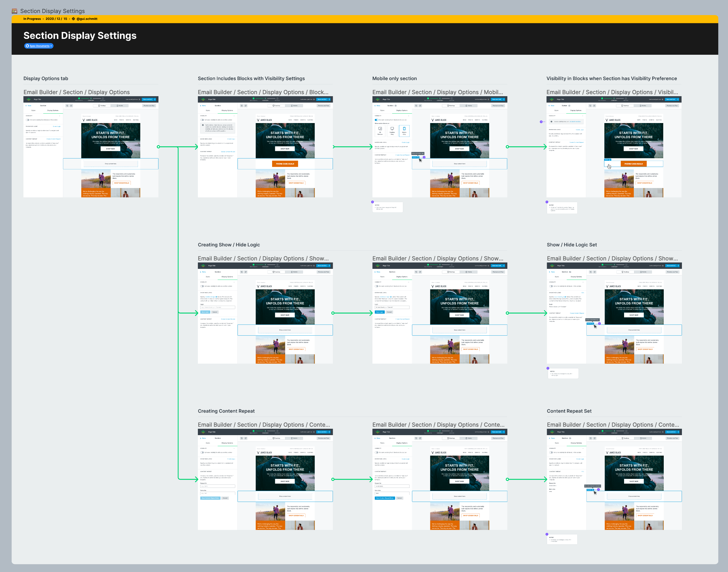Open Save and Exit arrow in Show / Hide Logic Set frame
728x572 pixels.
tap(678, 266)
